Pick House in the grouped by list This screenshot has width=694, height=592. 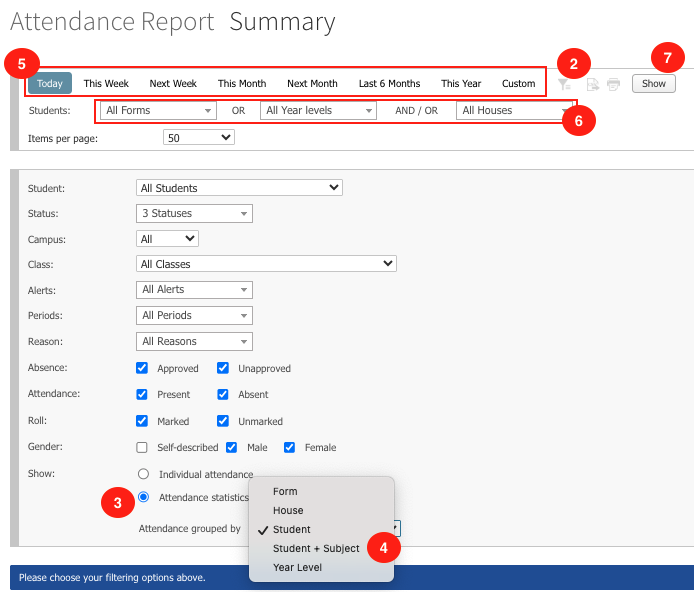pyautogui.click(x=288, y=510)
